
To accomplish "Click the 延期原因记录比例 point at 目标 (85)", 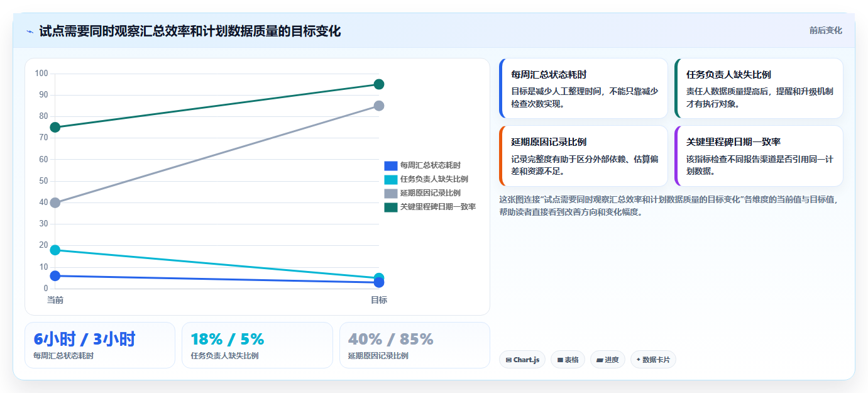I will [x=379, y=106].
